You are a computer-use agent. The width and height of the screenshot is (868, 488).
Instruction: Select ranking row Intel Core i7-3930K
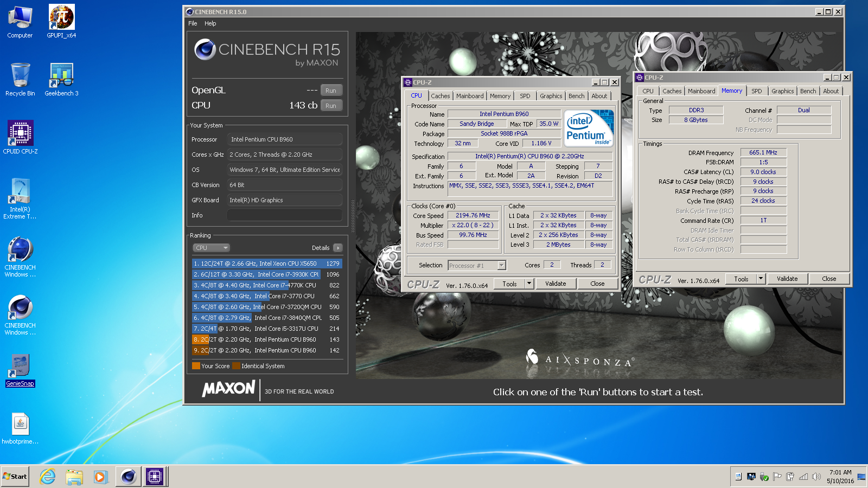coord(267,274)
